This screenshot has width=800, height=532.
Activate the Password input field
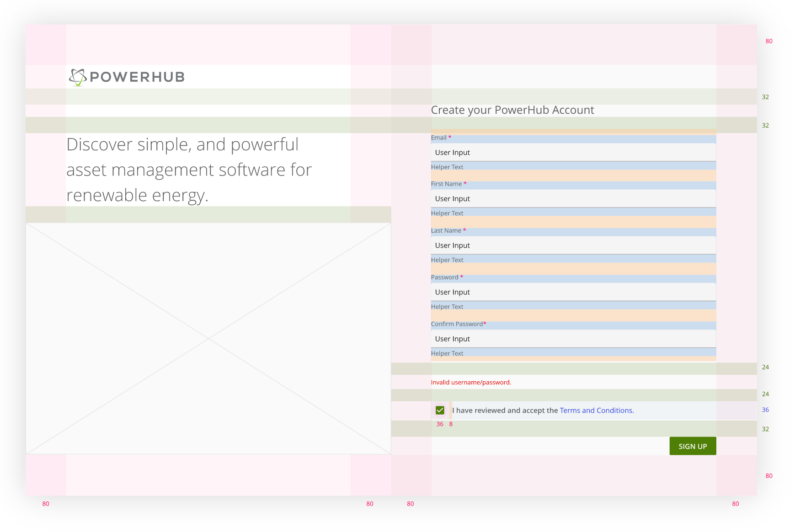573,292
